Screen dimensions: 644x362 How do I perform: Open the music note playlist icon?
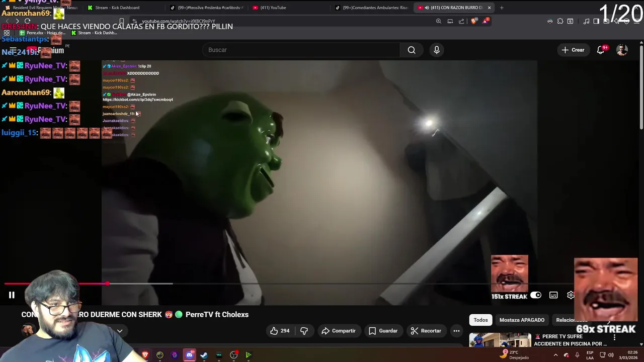click(x=587, y=21)
